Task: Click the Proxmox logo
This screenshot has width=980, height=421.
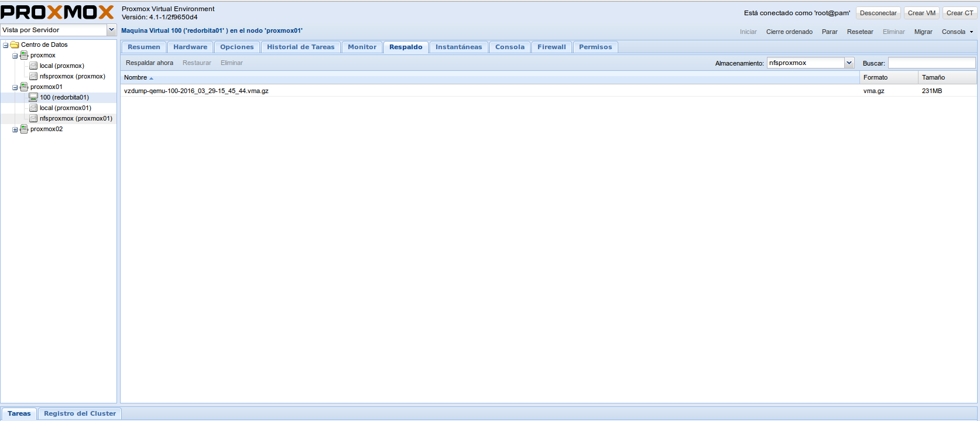Action: [57, 12]
